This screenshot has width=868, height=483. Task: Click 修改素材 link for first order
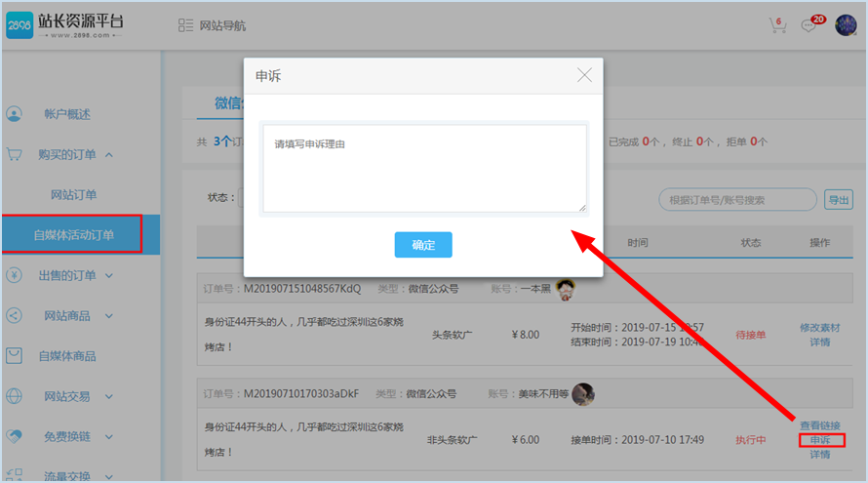point(819,328)
